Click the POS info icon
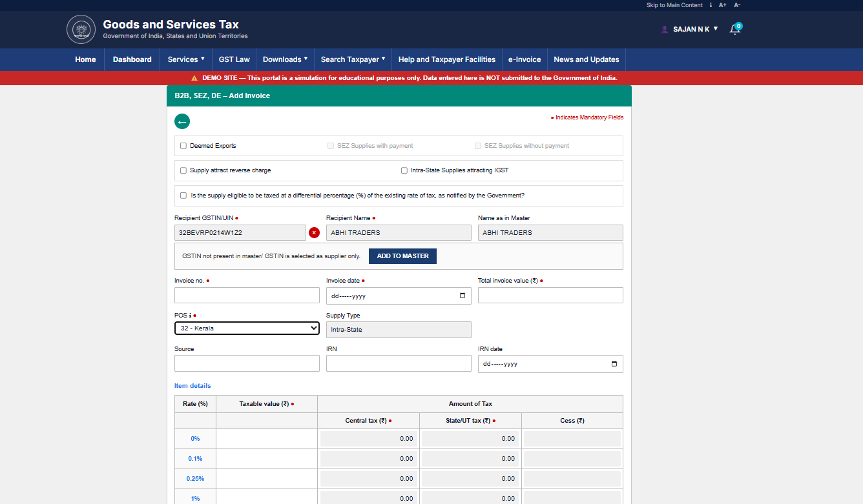Image resolution: width=863 pixels, height=504 pixels. [x=190, y=316]
